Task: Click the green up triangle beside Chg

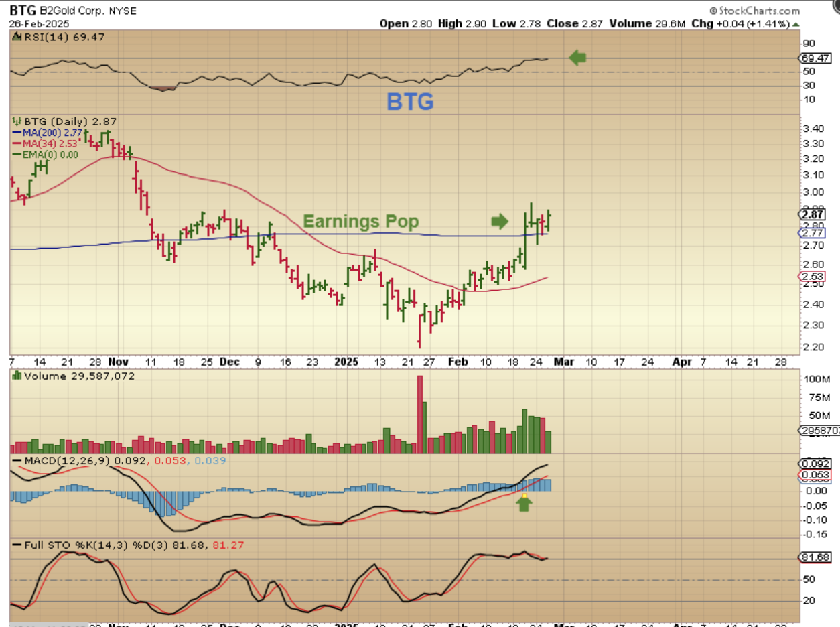Action: pos(795,24)
